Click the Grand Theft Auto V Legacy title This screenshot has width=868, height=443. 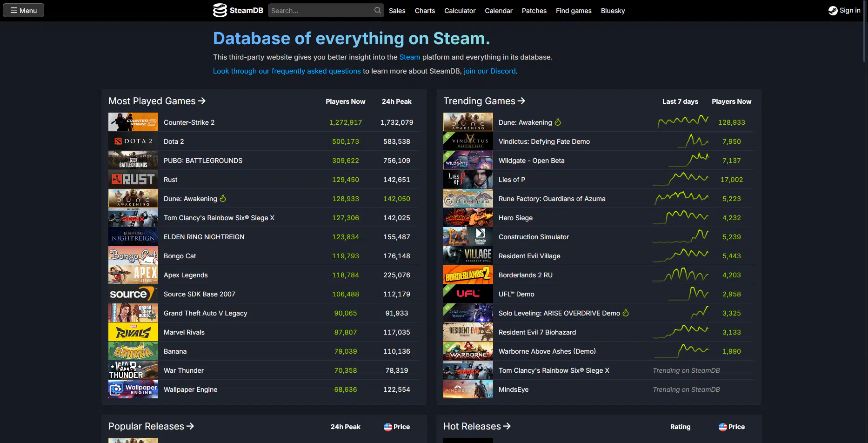tap(205, 313)
